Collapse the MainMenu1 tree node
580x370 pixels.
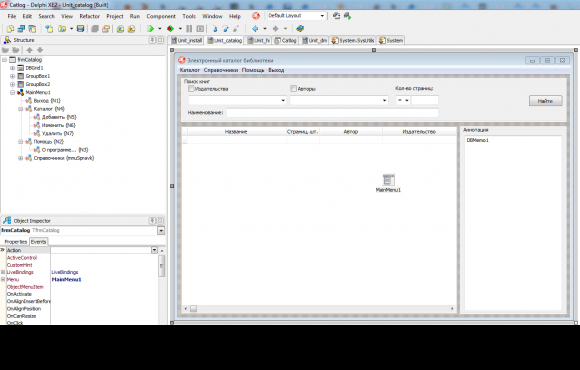coord(13,92)
